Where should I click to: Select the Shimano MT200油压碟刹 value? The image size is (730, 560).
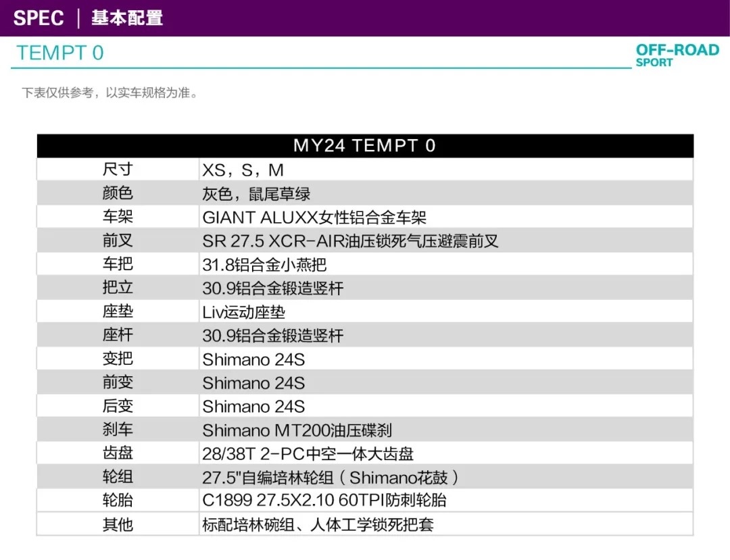tap(297, 430)
